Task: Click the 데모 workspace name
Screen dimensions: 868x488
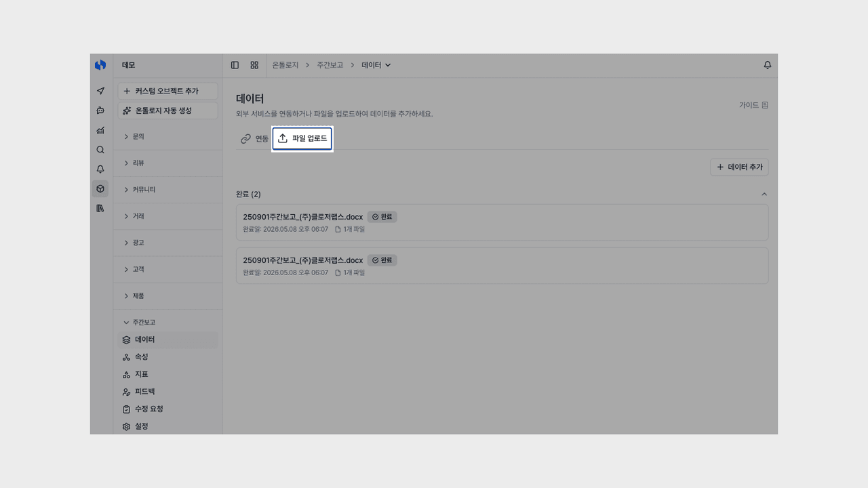Action: [x=129, y=65]
